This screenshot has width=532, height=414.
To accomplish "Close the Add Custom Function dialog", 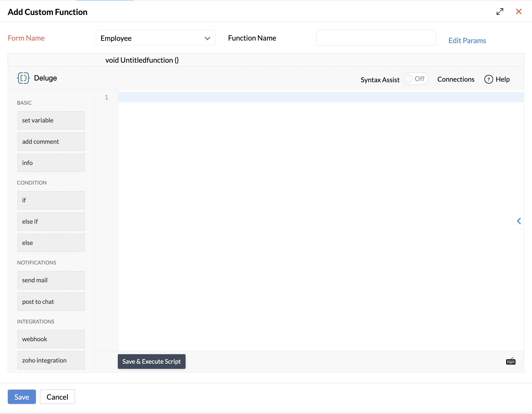I will [518, 12].
